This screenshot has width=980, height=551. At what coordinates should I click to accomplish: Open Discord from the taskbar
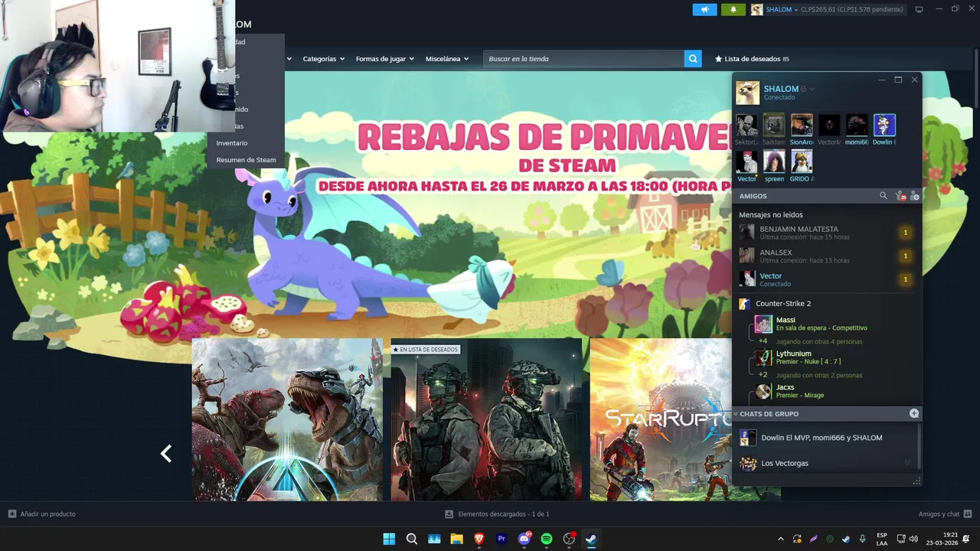(524, 539)
